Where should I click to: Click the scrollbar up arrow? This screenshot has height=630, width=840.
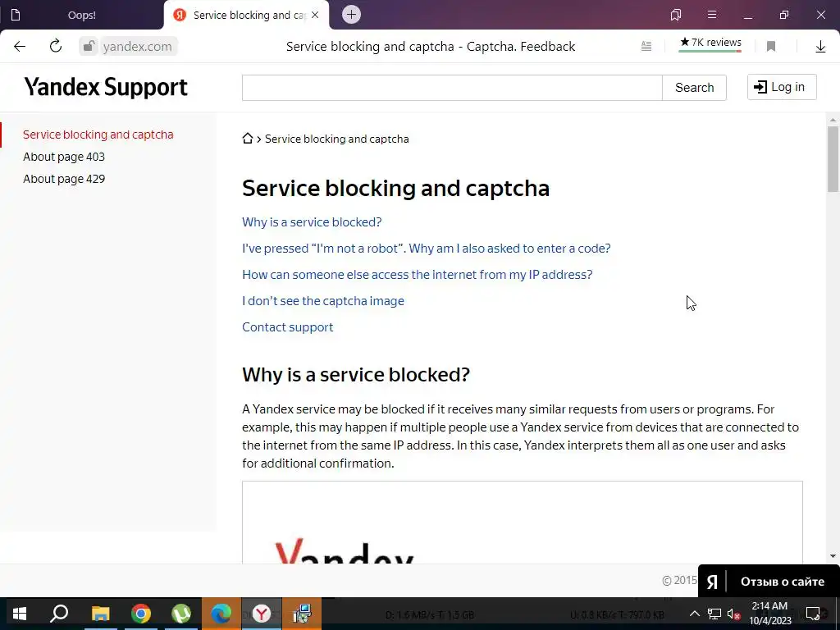833,120
